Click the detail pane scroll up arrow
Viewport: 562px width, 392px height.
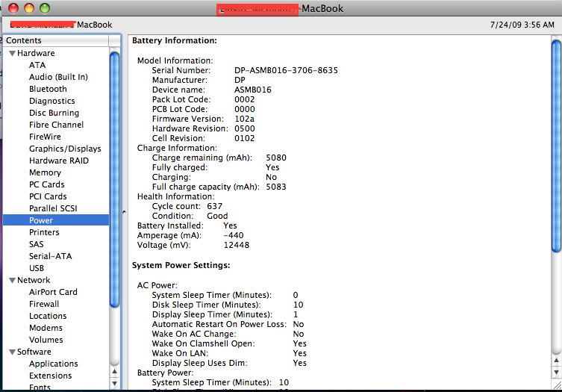click(556, 361)
